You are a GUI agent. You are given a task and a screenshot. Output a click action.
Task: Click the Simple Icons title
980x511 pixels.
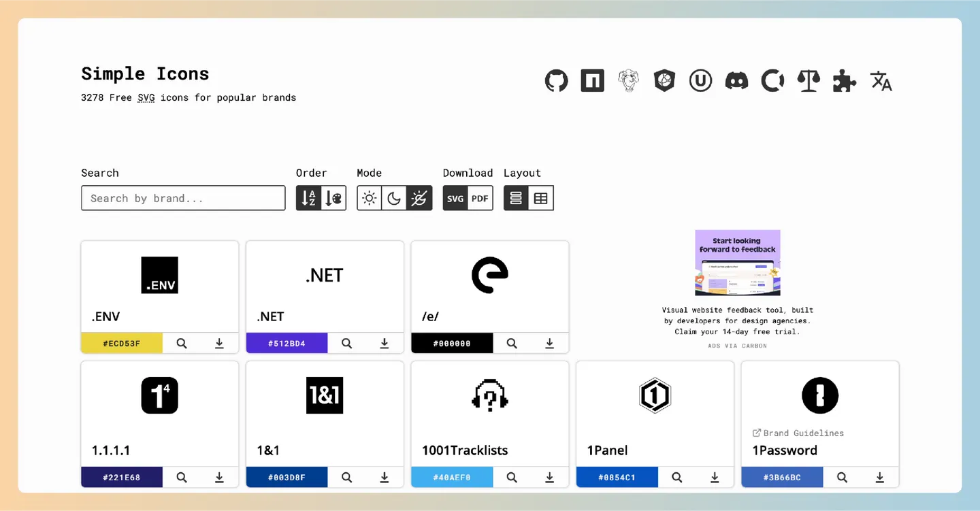pyautogui.click(x=145, y=73)
